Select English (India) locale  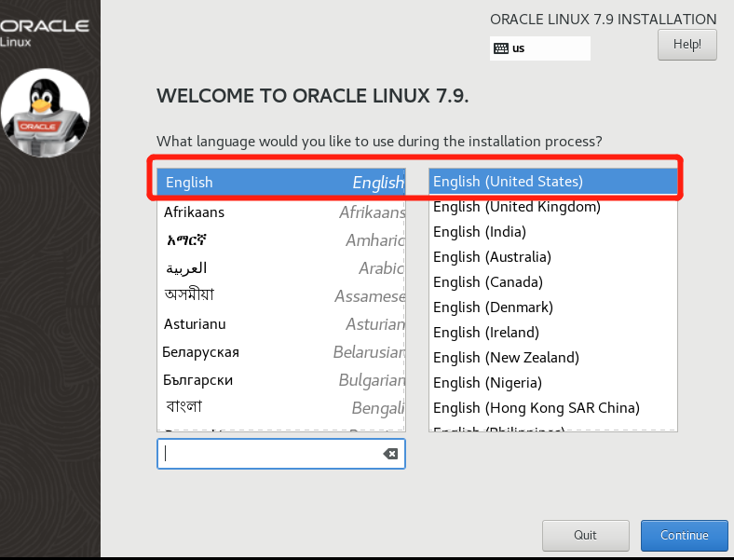click(x=553, y=232)
